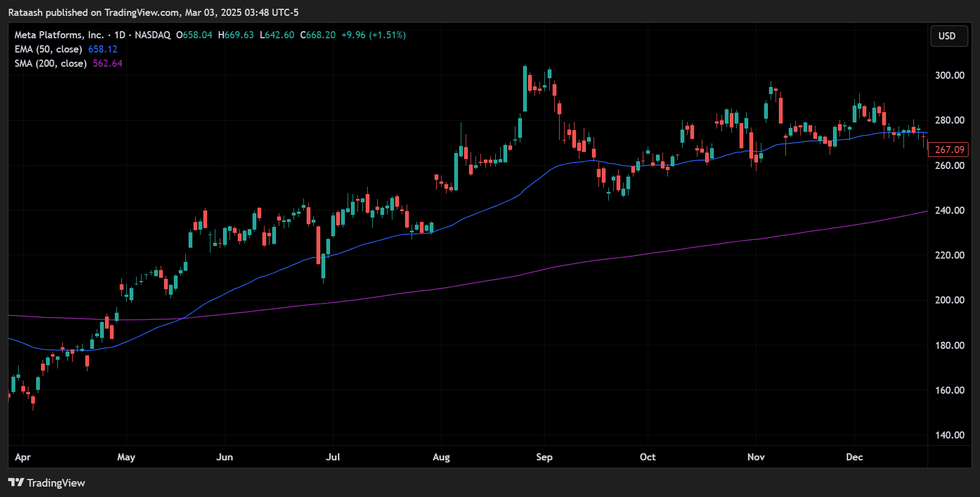Image resolution: width=980 pixels, height=497 pixels.
Task: Select the SMA (200, close) indicator label
Action: (x=50, y=63)
